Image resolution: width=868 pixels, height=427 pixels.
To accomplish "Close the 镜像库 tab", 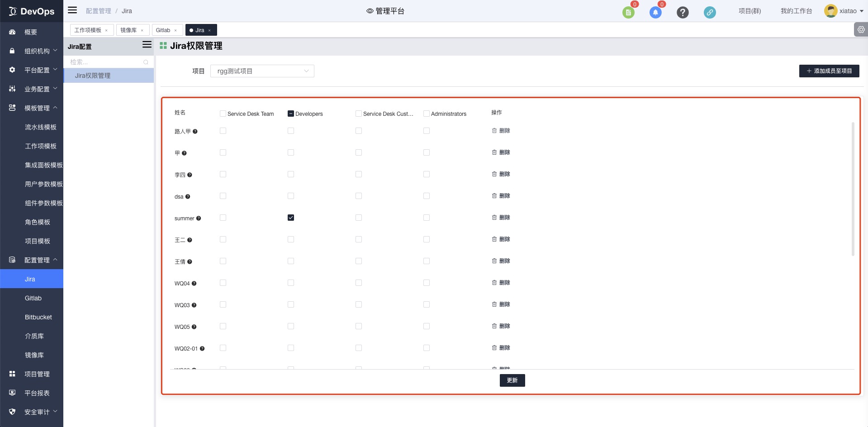I will 142,30.
